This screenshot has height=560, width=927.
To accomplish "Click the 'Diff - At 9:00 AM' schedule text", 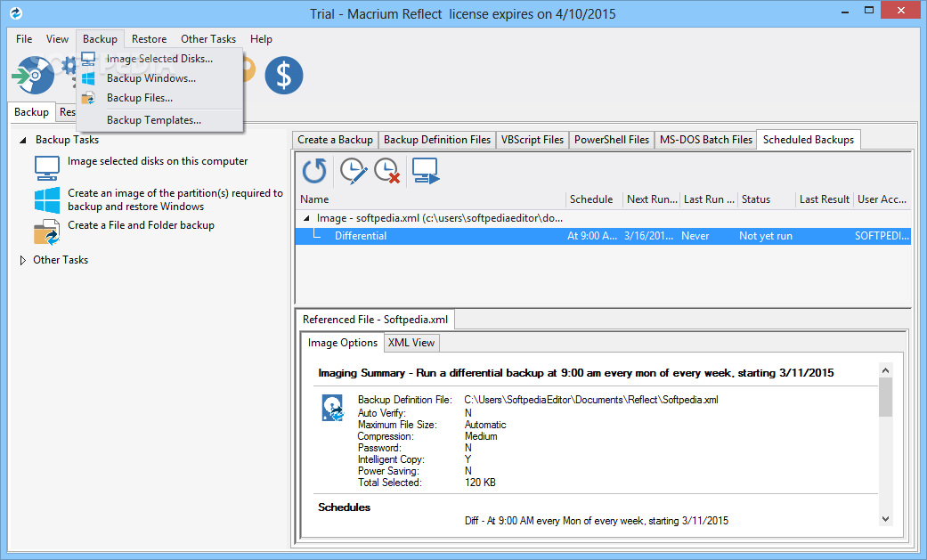I will [597, 521].
